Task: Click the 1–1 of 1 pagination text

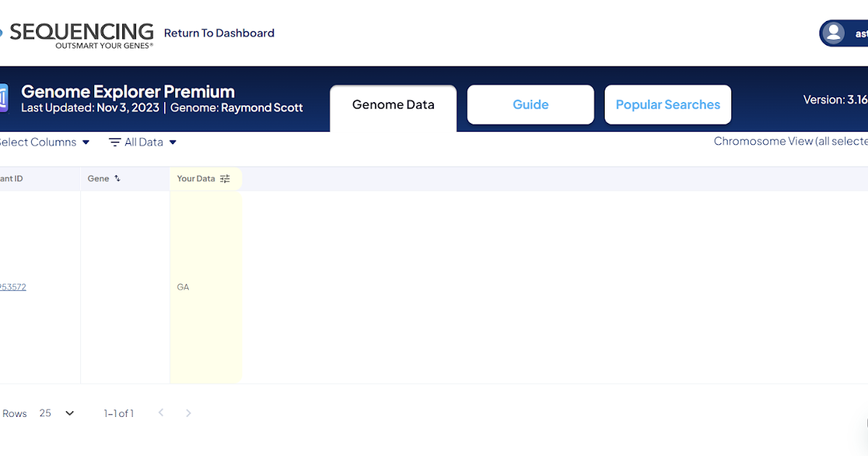Action: click(119, 413)
